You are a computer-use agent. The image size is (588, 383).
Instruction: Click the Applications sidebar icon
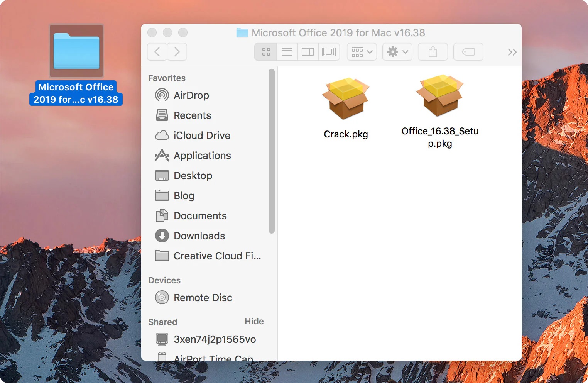(x=162, y=155)
